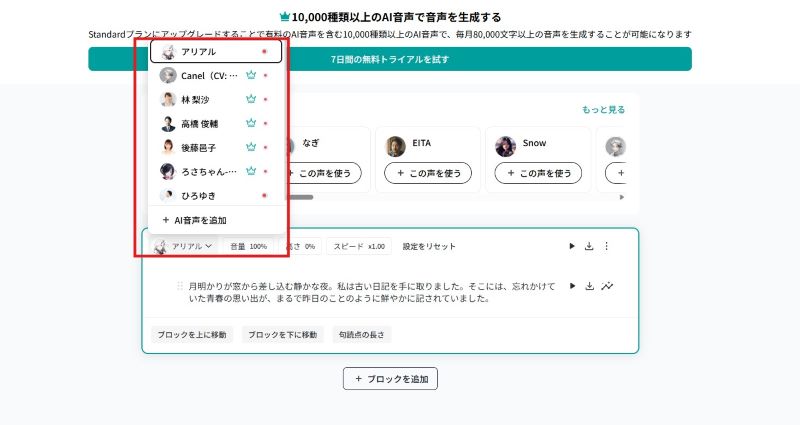Open the もっと見る link

click(603, 110)
